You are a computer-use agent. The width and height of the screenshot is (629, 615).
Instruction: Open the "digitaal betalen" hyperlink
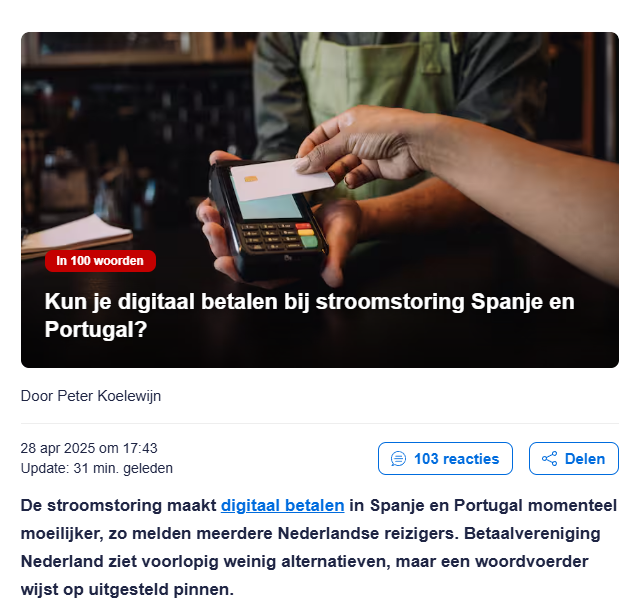tap(282, 505)
